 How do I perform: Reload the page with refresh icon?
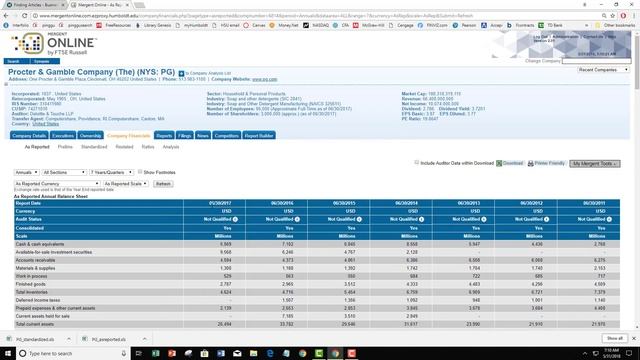pyautogui.click(x=24, y=16)
